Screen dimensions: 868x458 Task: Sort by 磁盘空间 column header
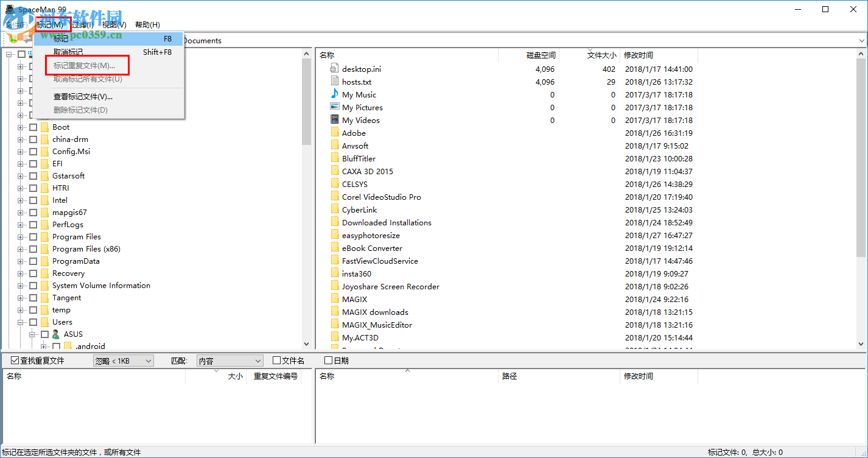click(x=541, y=55)
